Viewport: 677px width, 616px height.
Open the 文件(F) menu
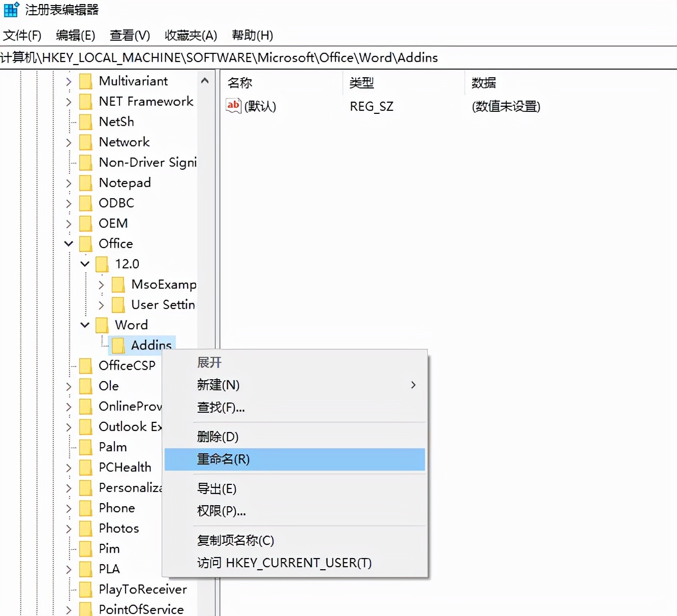22,35
